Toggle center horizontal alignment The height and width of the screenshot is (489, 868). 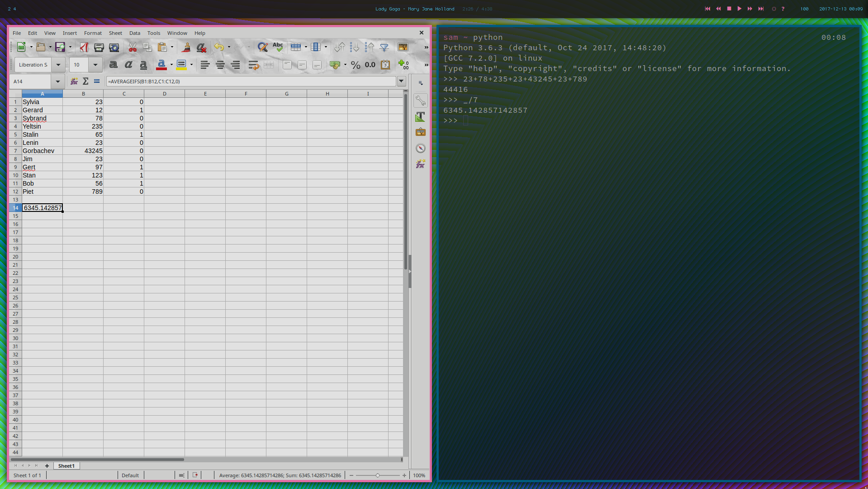point(220,65)
